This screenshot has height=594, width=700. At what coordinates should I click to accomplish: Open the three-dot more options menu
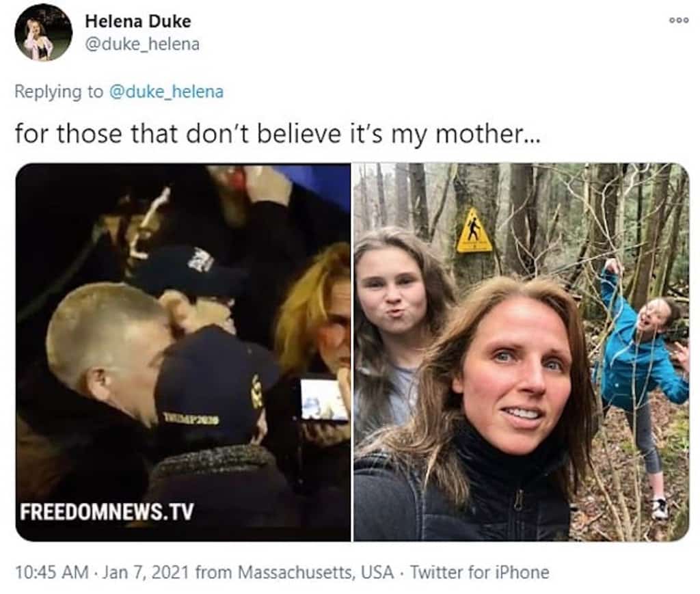[679, 21]
